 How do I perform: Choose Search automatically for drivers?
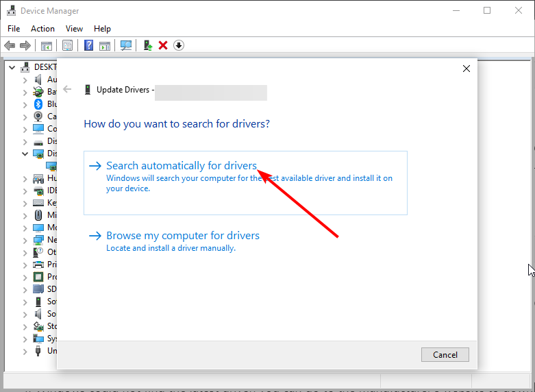pyautogui.click(x=245, y=183)
